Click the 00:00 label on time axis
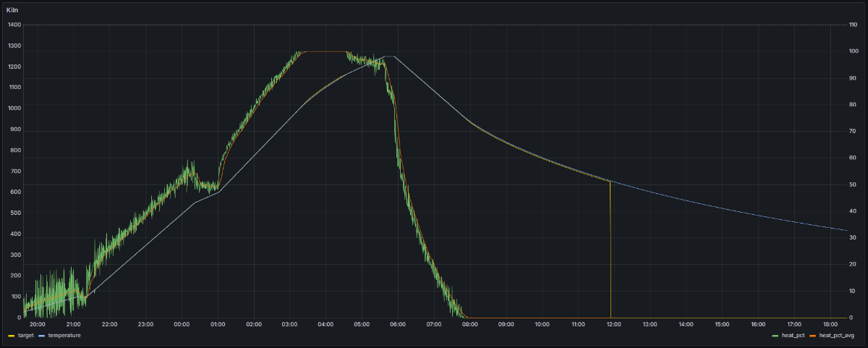Viewport: 868px width, 348px height. [x=182, y=324]
